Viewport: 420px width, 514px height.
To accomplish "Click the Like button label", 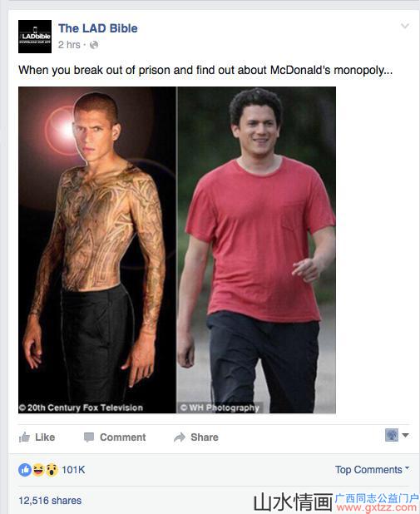I will (x=45, y=437).
